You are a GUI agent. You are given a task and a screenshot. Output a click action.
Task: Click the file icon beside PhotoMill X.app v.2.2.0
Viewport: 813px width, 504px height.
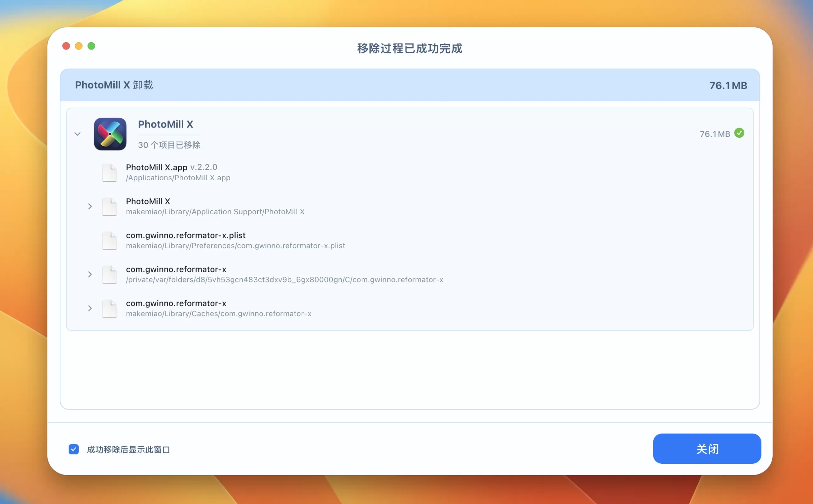pyautogui.click(x=109, y=172)
